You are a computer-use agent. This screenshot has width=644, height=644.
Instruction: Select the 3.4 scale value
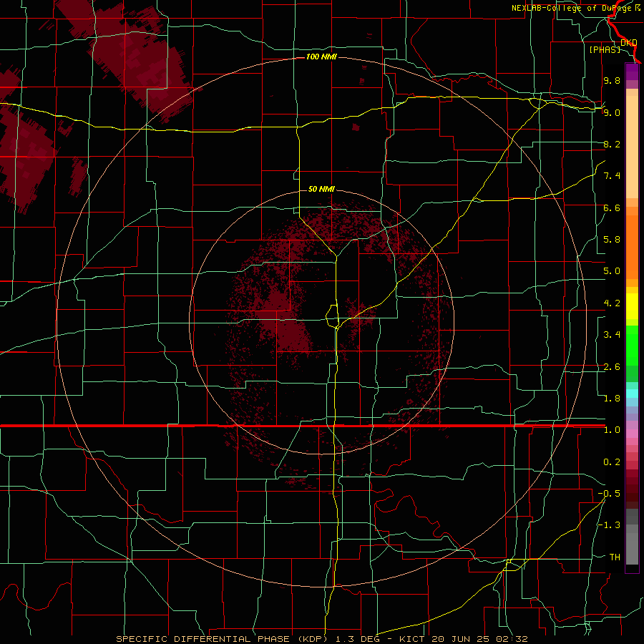(612, 335)
